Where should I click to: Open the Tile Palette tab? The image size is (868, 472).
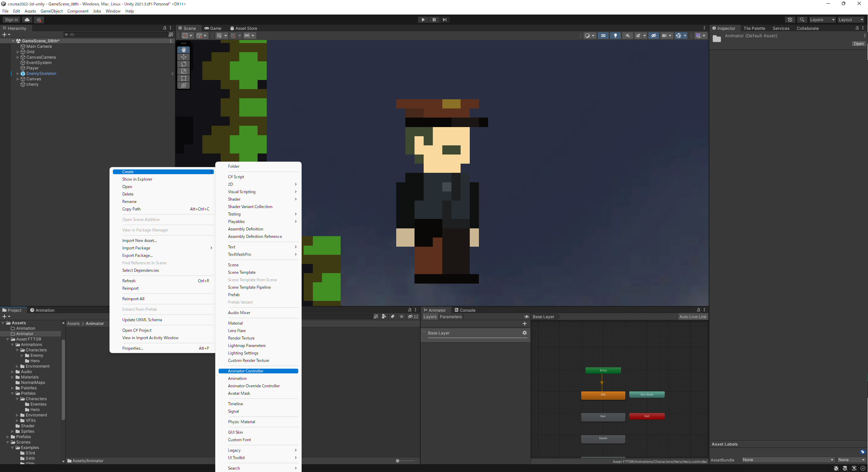click(754, 28)
